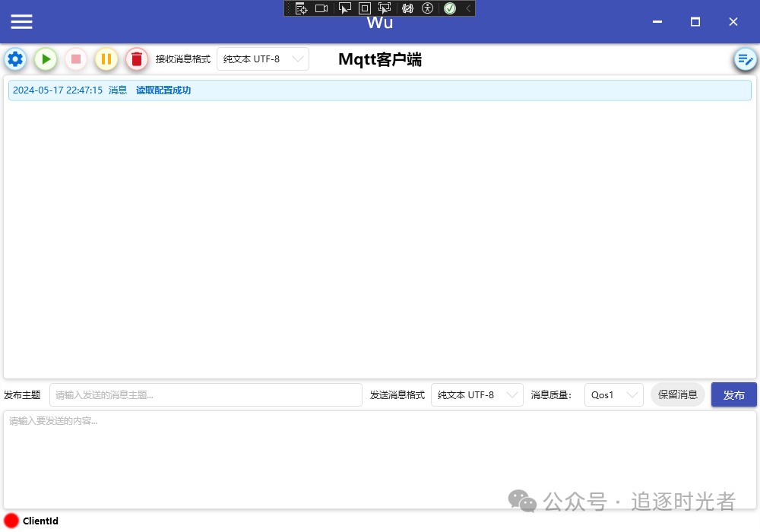Clear message log with the trash icon

pos(137,59)
